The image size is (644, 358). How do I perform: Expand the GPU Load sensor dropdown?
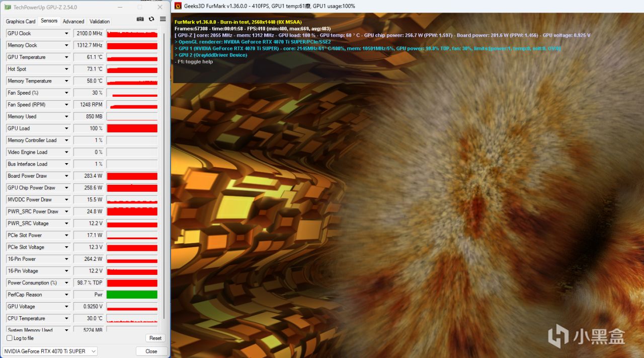tap(66, 128)
